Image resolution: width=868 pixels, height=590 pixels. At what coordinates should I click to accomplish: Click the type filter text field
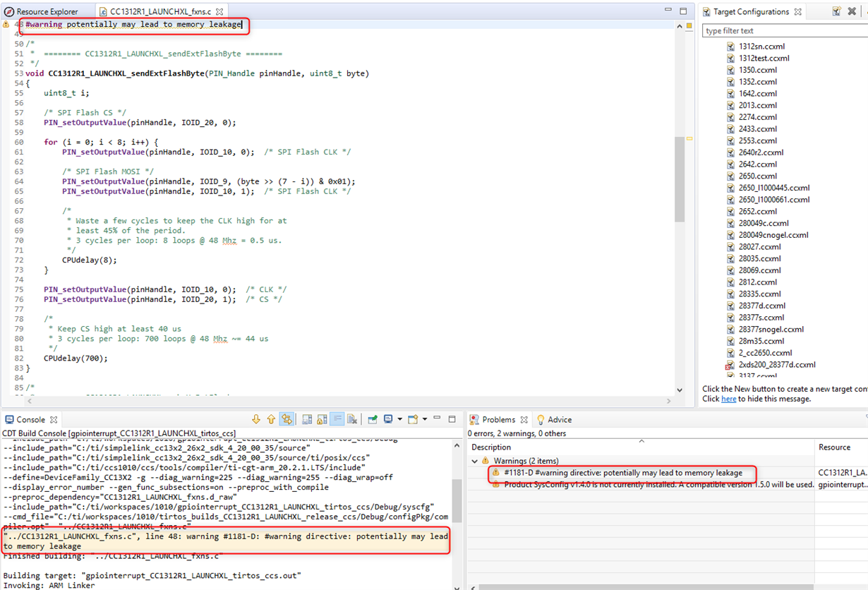tap(776, 30)
